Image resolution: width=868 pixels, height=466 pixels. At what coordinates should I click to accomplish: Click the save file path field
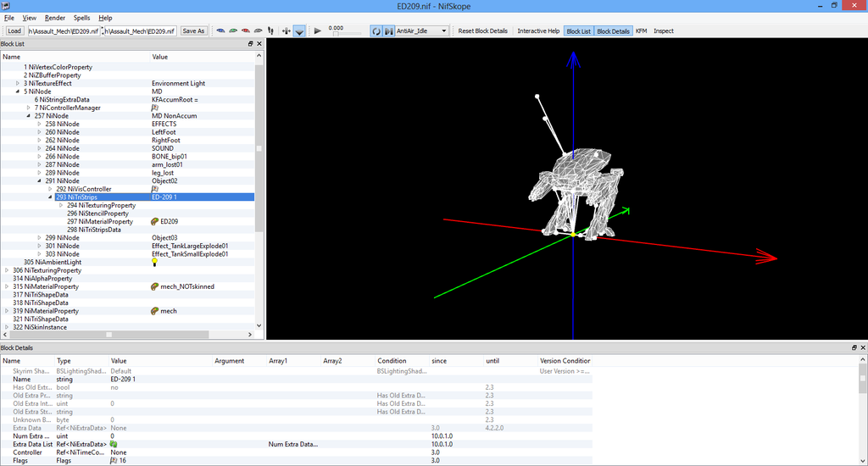pyautogui.click(x=141, y=31)
